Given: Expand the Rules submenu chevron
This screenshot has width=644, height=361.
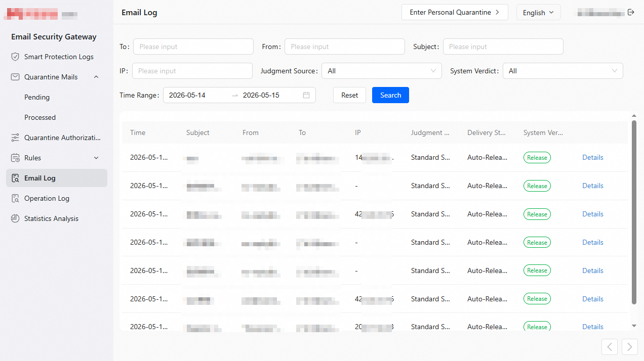Looking at the screenshot, I should (96, 158).
